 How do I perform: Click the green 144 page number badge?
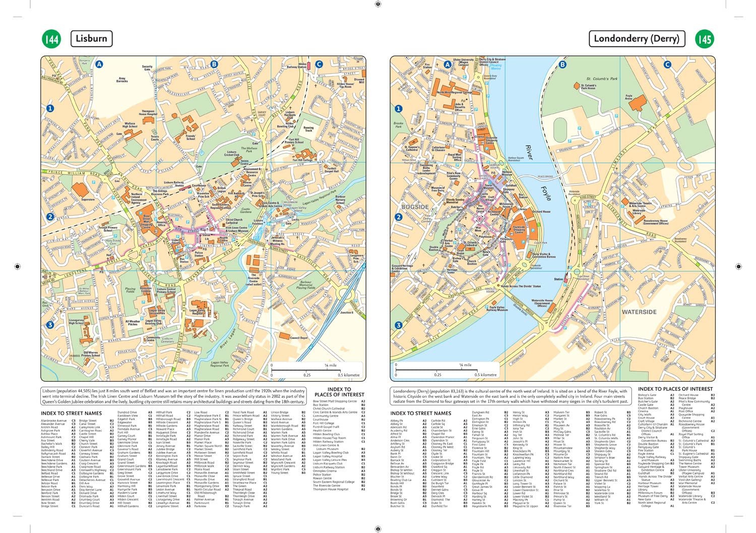pyautogui.click(x=51, y=39)
